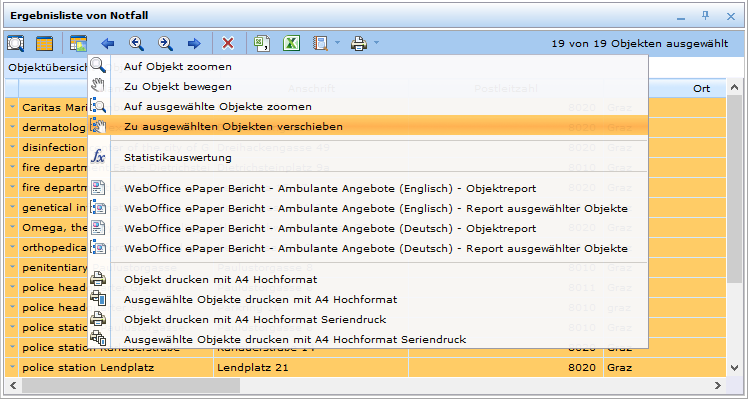
Task: Click the printer toolbar icon
Action: click(359, 44)
